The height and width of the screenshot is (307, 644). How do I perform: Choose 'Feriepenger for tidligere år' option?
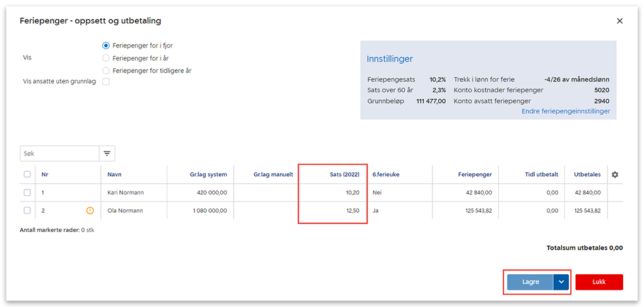(x=106, y=71)
